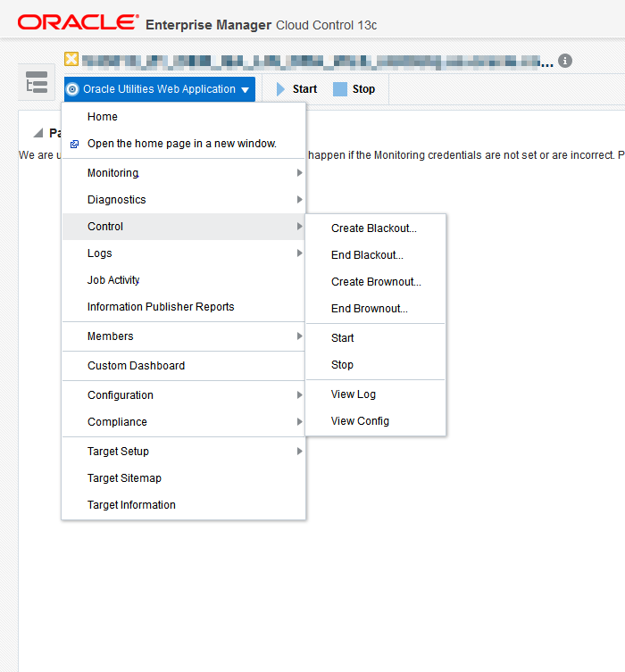The image size is (625, 672).
Task: Choose End Blackout... in Control submenu
Action: point(376,255)
